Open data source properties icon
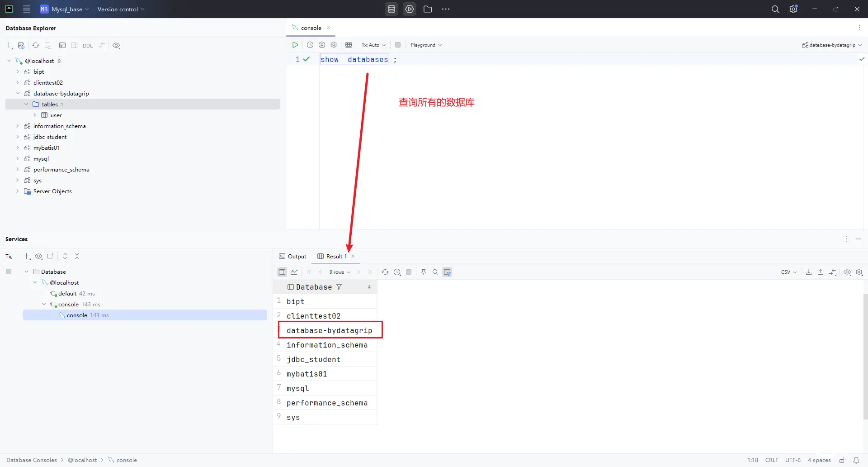Image resolution: width=868 pixels, height=467 pixels. [x=21, y=45]
